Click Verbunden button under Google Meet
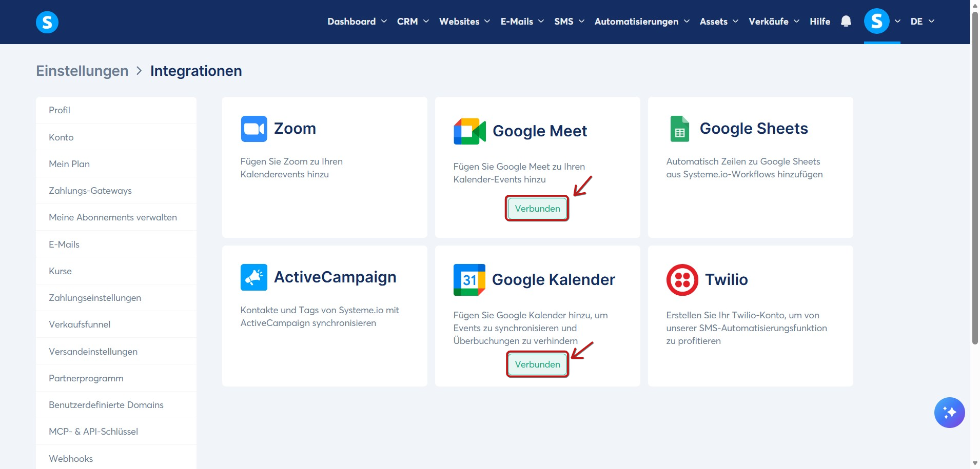 (x=537, y=209)
